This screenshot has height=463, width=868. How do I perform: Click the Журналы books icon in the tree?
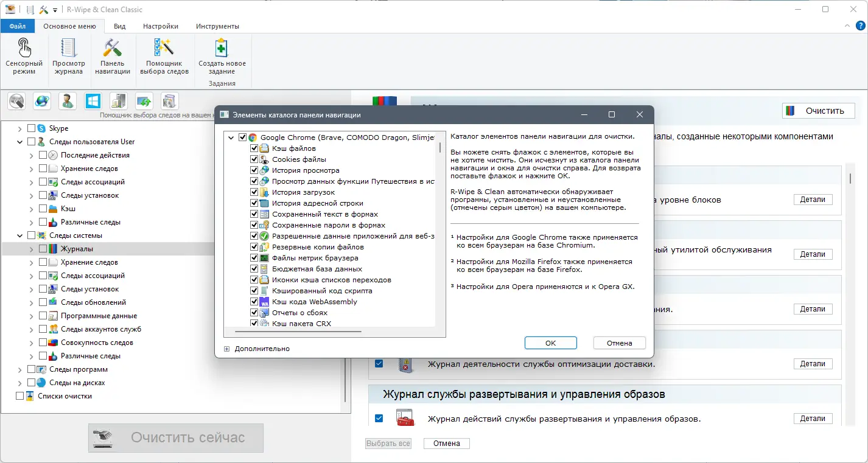click(x=53, y=249)
